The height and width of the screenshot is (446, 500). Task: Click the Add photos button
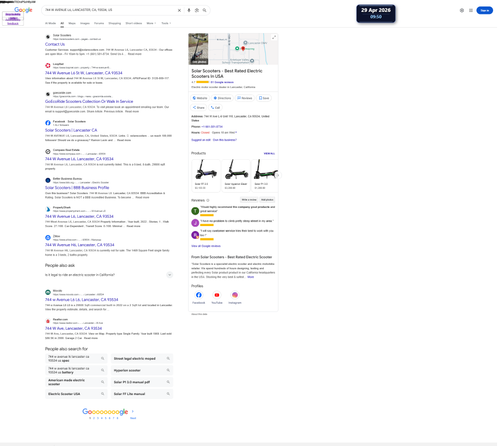pos(267,200)
